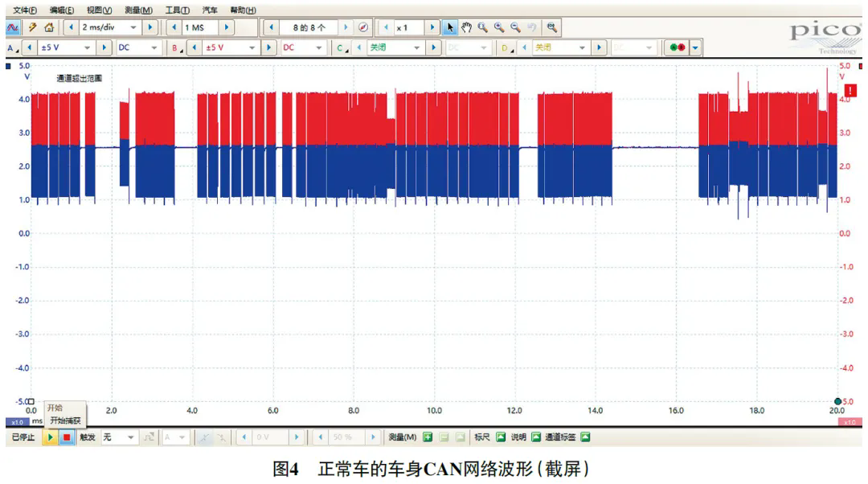
Task: Click channel B red ruler handle near 5.0
Action: coord(860,66)
